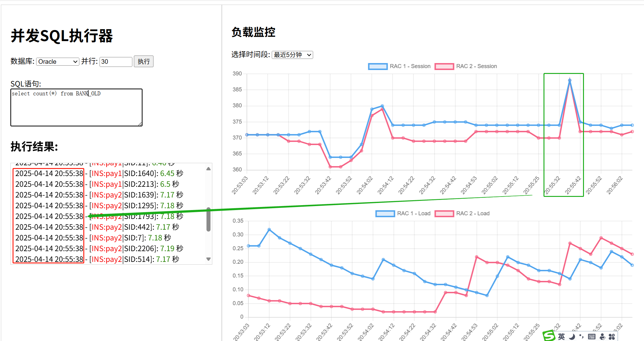Screen dimensions: 644x341
Task: Open the 数据库 Oracle dropdown
Action: (x=58, y=62)
